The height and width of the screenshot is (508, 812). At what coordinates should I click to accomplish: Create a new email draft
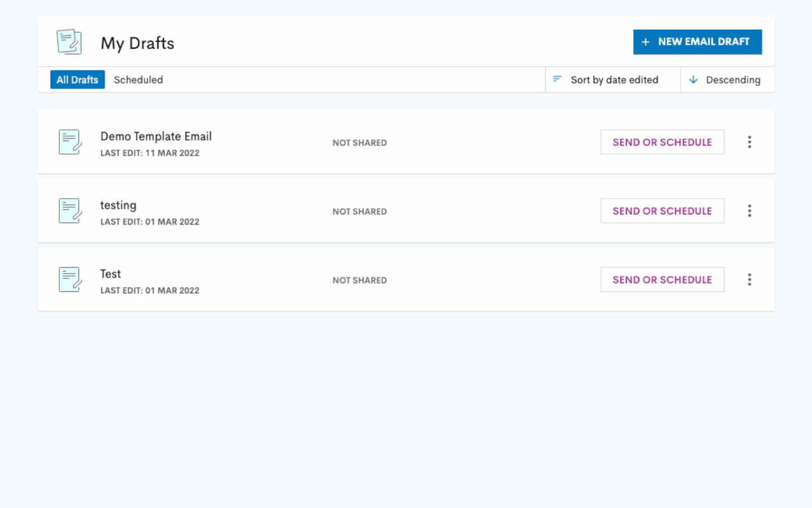(698, 42)
